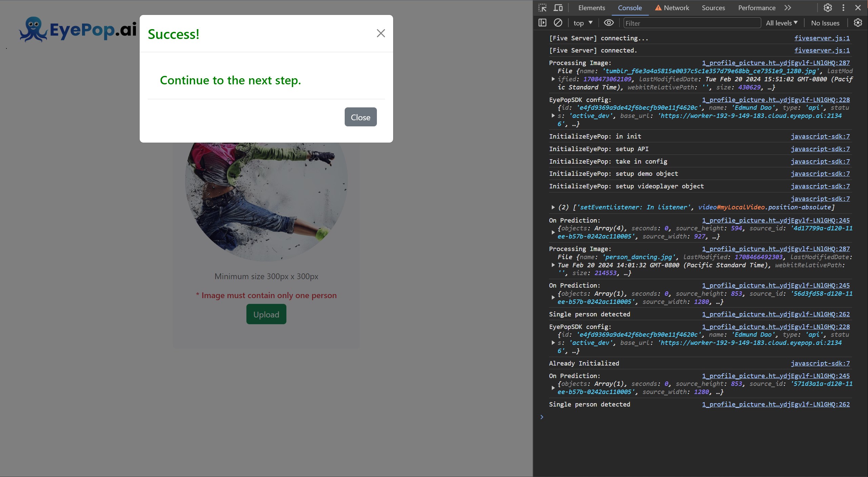Open the Network panel
The height and width of the screenshot is (477, 868).
[676, 7]
